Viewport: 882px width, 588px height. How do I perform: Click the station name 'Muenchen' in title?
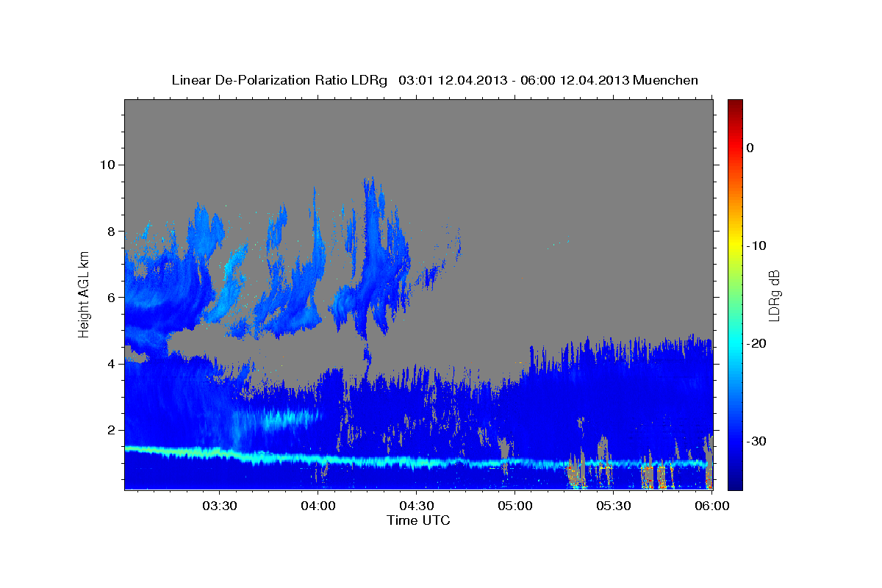[x=666, y=80]
